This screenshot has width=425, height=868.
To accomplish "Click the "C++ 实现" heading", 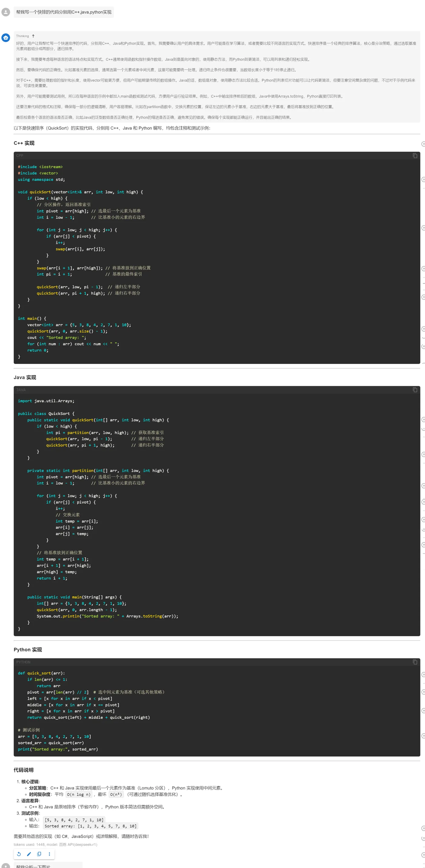I will [x=24, y=143].
